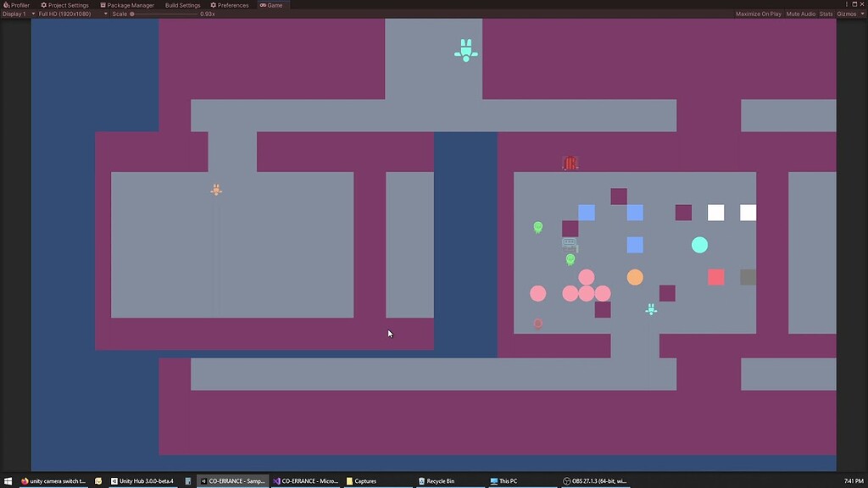Switch to the Game tab

point(271,4)
